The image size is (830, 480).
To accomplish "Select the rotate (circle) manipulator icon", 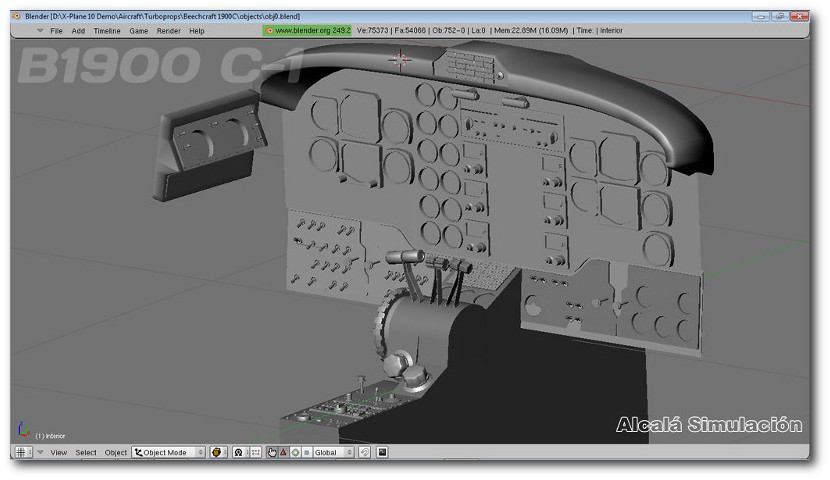I will point(295,452).
